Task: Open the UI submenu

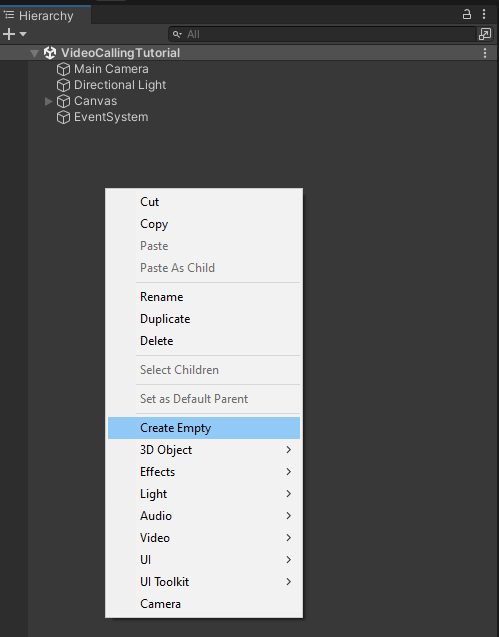Action: tap(204, 559)
